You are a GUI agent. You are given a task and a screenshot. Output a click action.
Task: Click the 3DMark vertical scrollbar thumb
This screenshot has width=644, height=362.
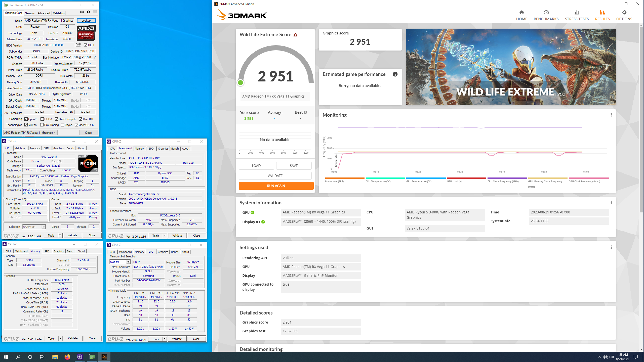click(641, 119)
